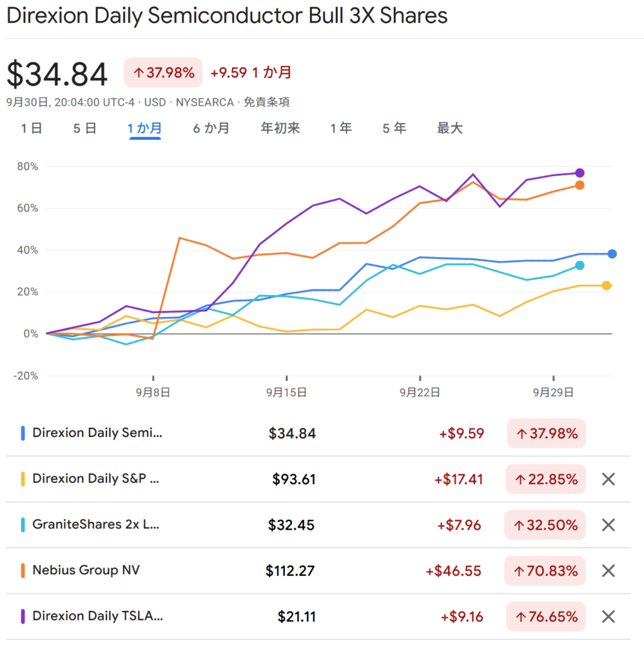Click the Direxion Daily Semi row name

[x=97, y=433]
